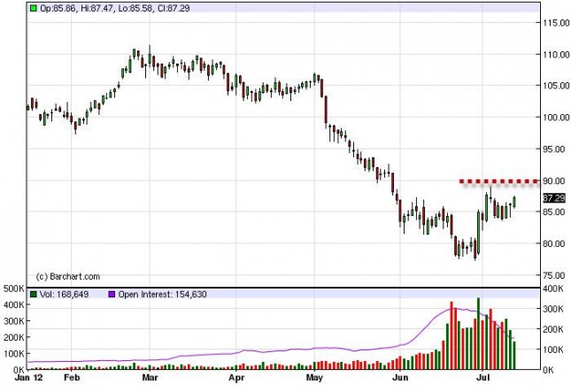Image resolution: width=571 pixels, height=392 pixels.
Task: Click the 'Mar' date axis label
Action: click(150, 378)
